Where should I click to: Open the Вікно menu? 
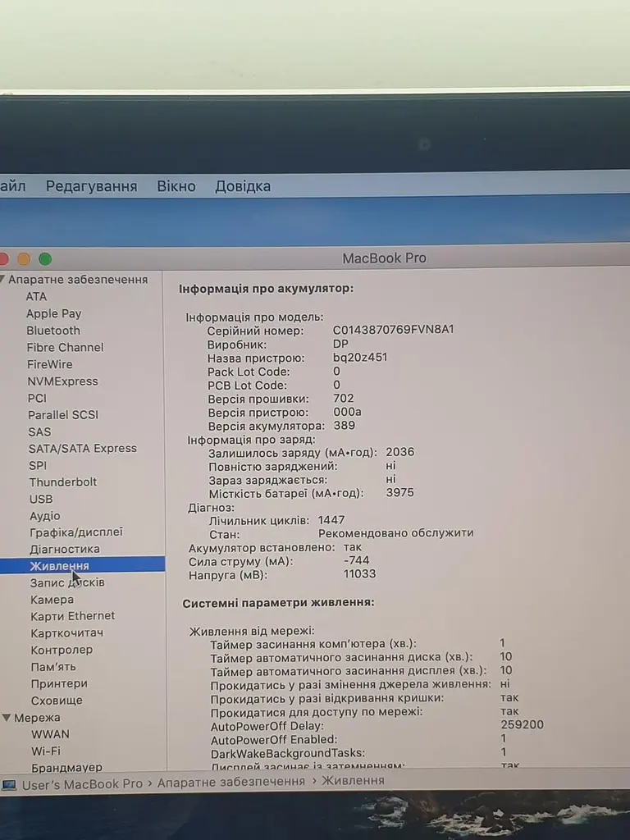coord(176,186)
